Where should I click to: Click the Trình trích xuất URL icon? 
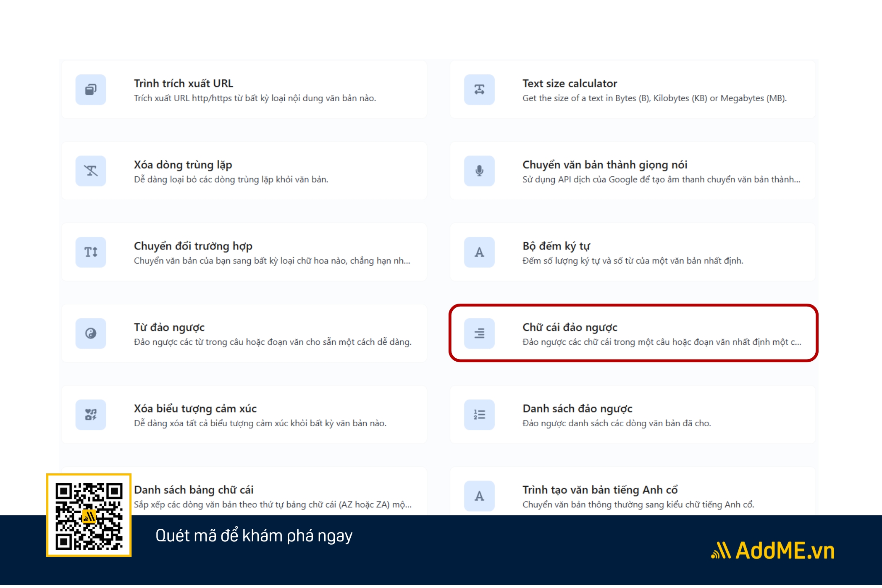pos(91,89)
